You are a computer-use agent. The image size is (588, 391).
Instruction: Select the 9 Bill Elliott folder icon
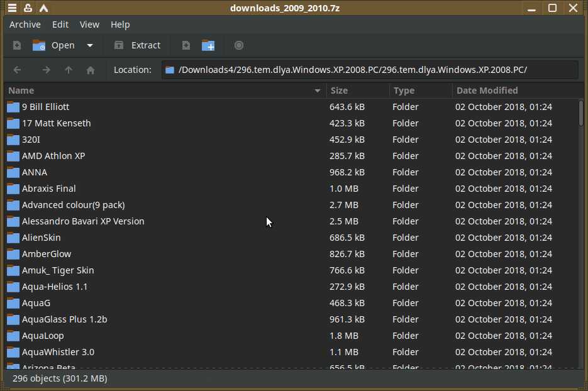coord(13,107)
